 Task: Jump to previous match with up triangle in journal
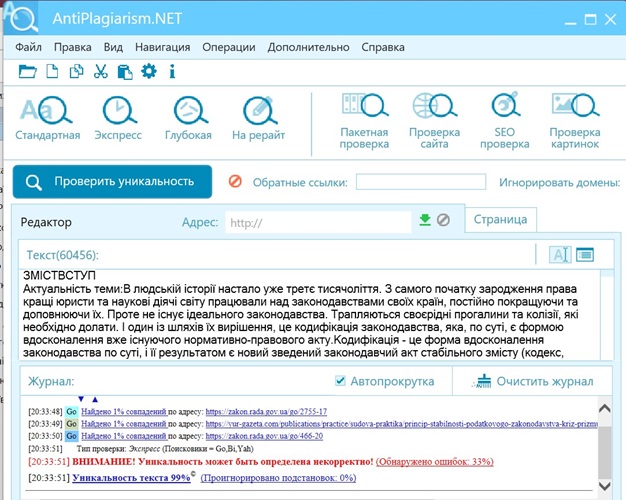[95, 399]
